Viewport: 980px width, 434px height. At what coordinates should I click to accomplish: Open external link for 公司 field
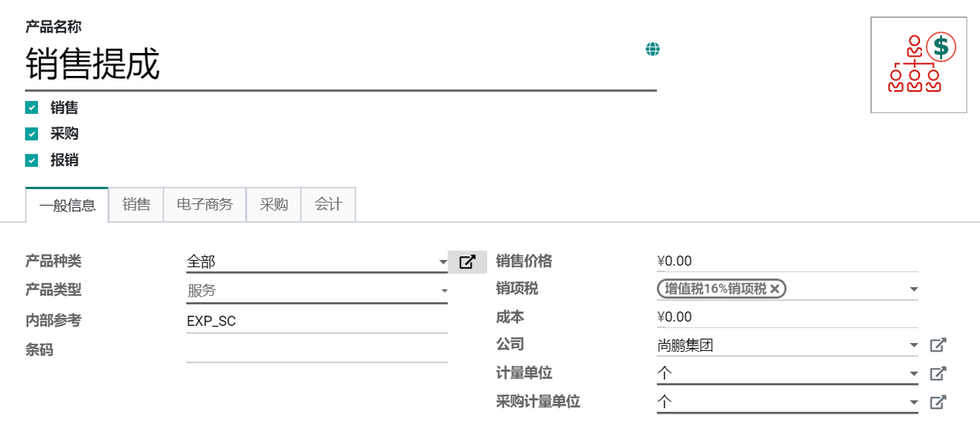[x=937, y=345]
